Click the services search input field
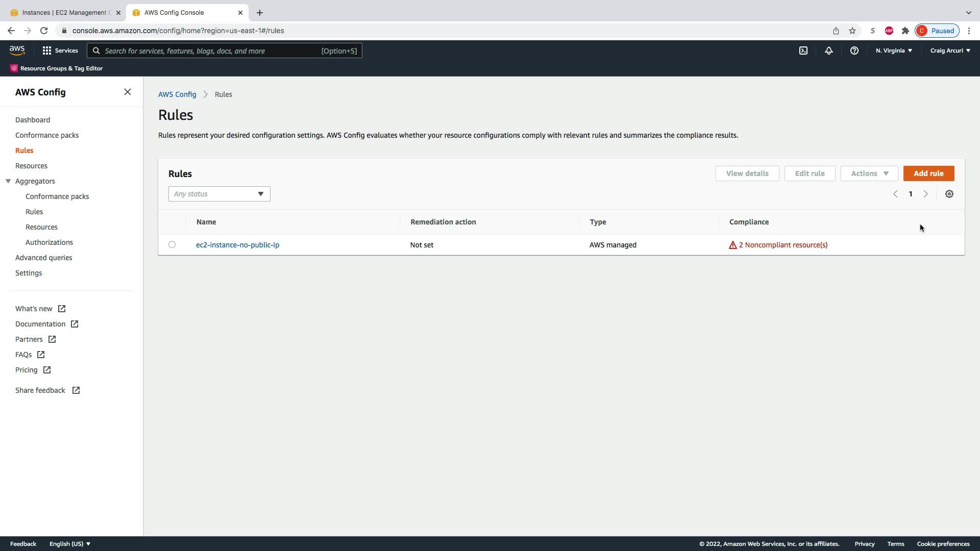980x551 pixels. pos(209,51)
